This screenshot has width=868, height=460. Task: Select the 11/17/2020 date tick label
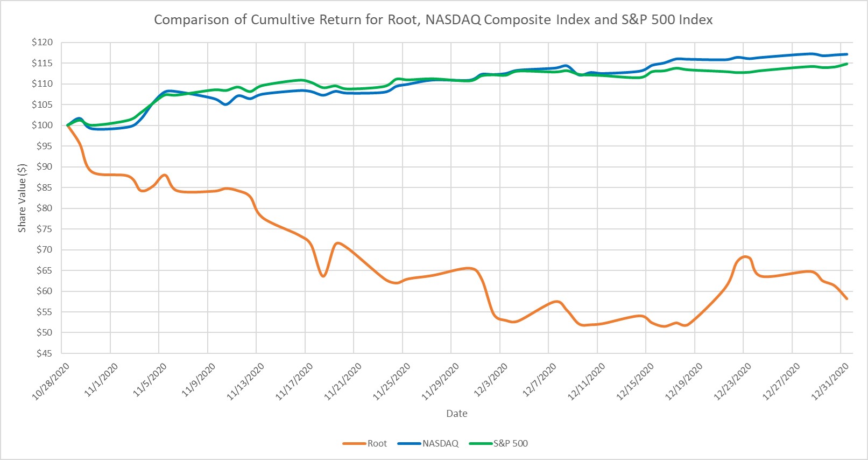click(x=295, y=381)
